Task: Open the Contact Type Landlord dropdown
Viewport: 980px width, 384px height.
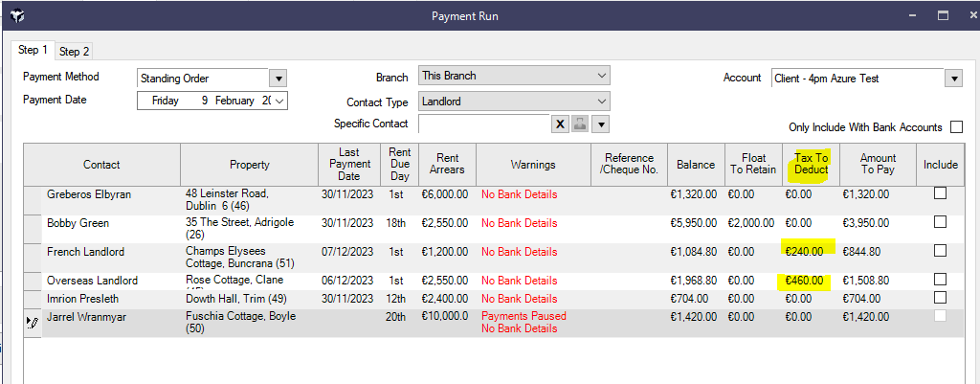Action: pos(601,102)
